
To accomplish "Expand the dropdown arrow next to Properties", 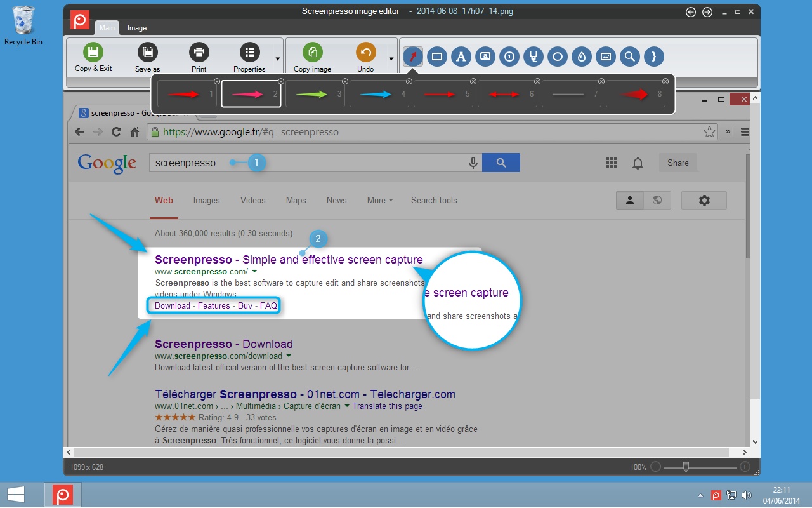I will (x=278, y=58).
